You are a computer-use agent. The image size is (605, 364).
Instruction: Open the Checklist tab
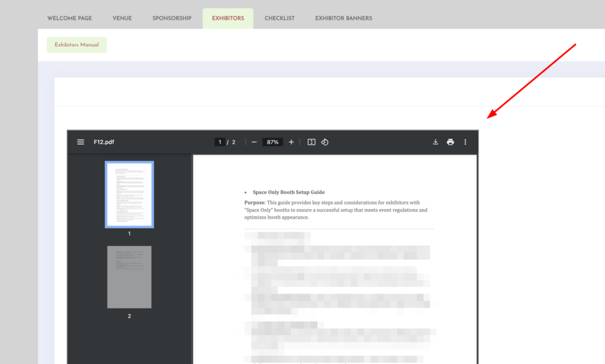click(x=279, y=18)
